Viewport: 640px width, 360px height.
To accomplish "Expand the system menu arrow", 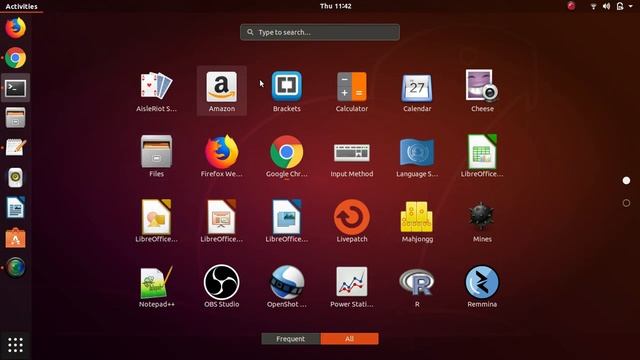I will pos(631,6).
